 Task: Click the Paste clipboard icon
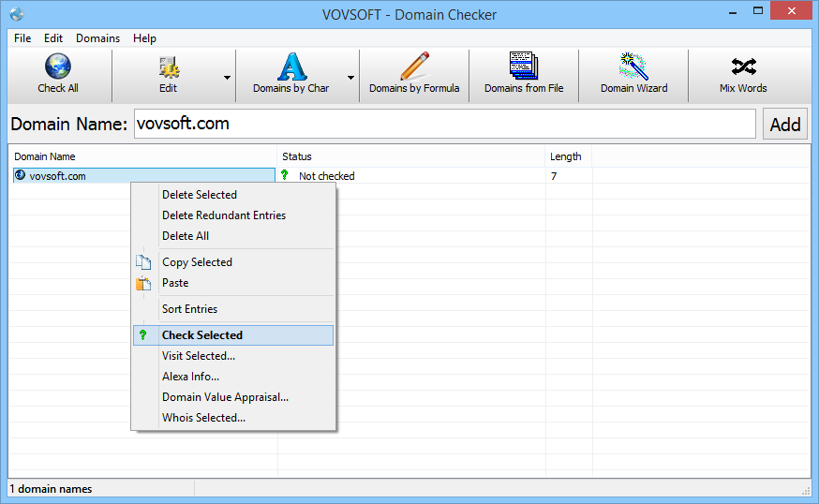(x=143, y=283)
